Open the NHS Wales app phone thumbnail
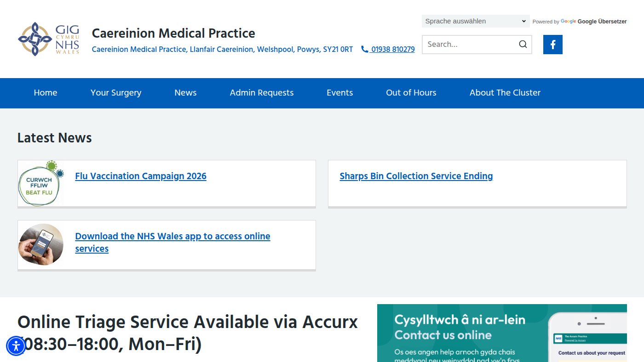The image size is (644, 362). [x=41, y=244]
